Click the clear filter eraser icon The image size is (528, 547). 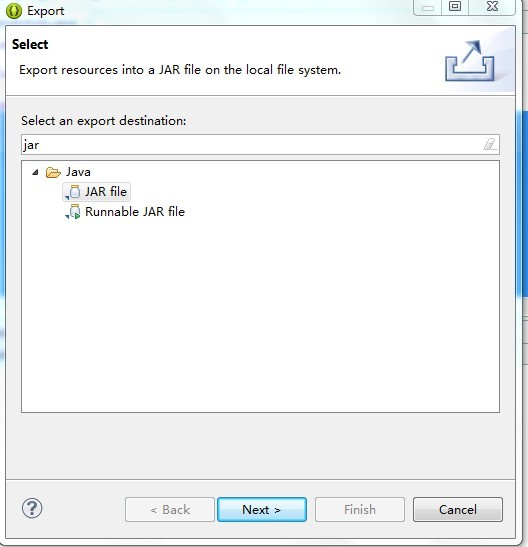pos(490,144)
